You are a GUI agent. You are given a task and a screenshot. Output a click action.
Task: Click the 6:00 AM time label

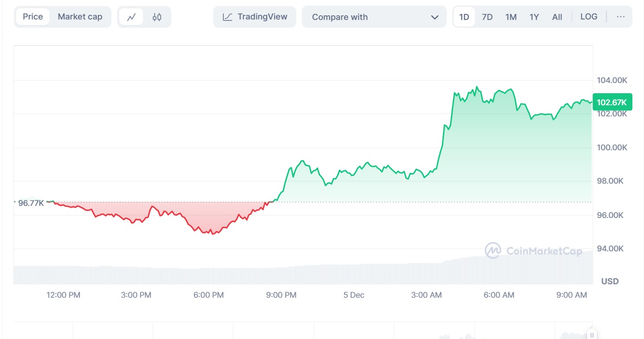[x=499, y=295]
